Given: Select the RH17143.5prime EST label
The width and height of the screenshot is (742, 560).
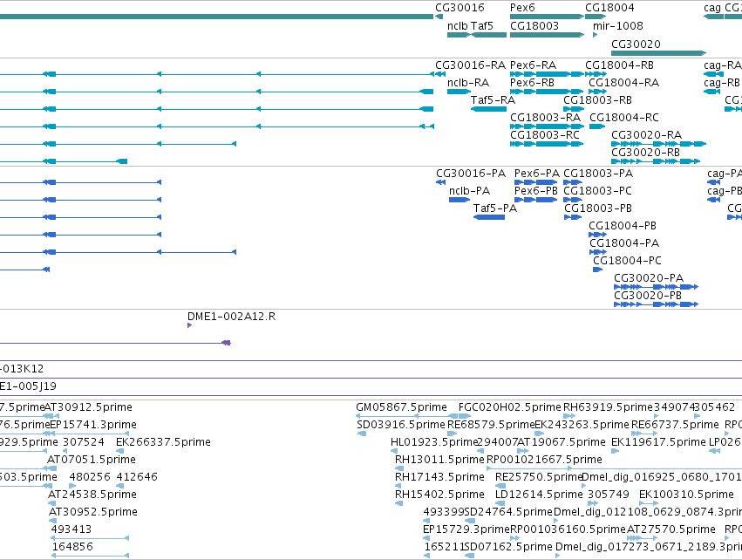Looking at the screenshot, I should (439, 476).
